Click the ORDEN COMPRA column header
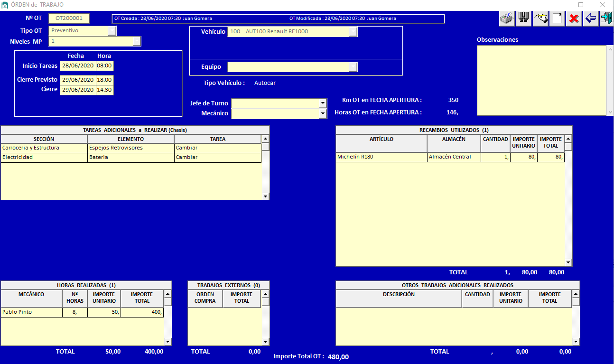Viewport: 614px width, 364px height. (205, 299)
